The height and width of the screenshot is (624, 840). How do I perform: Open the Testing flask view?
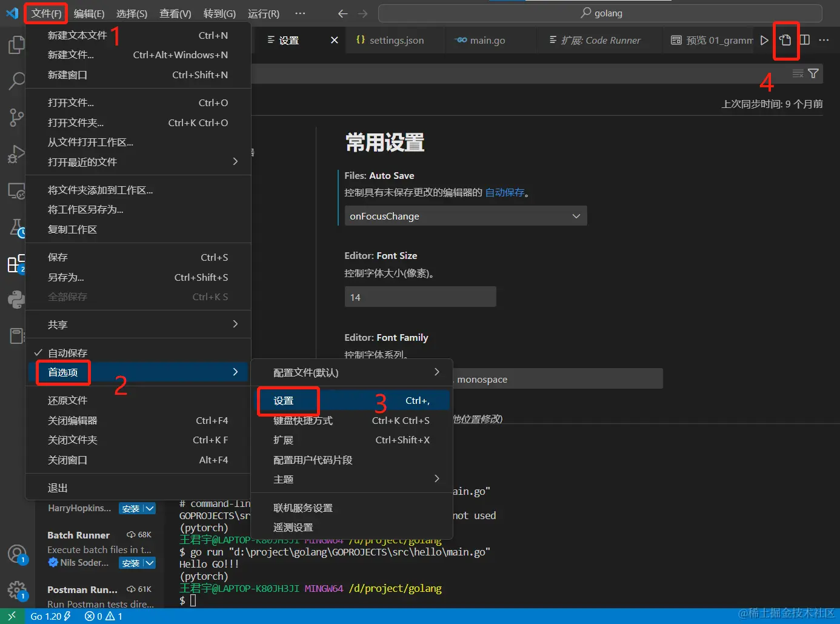tap(16, 228)
